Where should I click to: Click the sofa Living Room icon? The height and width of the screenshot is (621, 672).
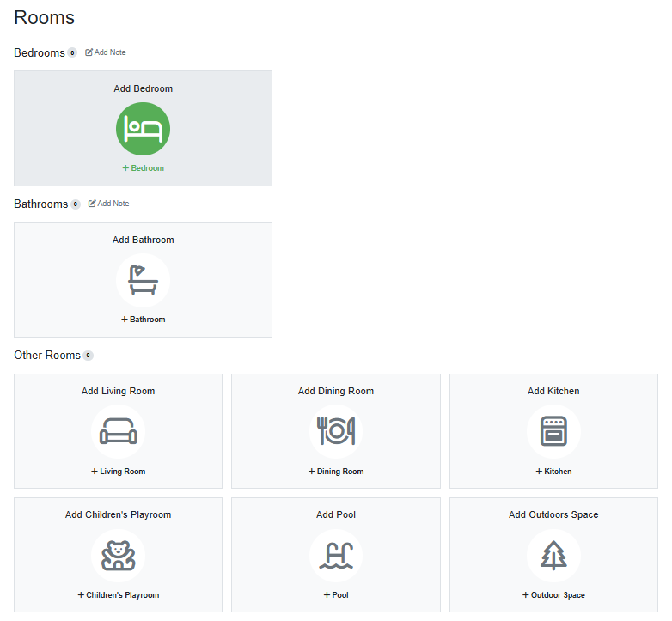click(118, 431)
